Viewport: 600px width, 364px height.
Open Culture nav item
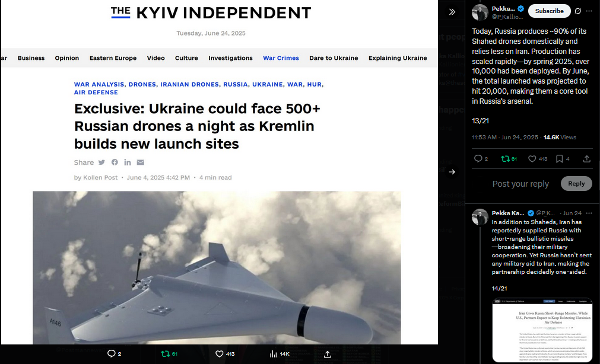pos(186,58)
